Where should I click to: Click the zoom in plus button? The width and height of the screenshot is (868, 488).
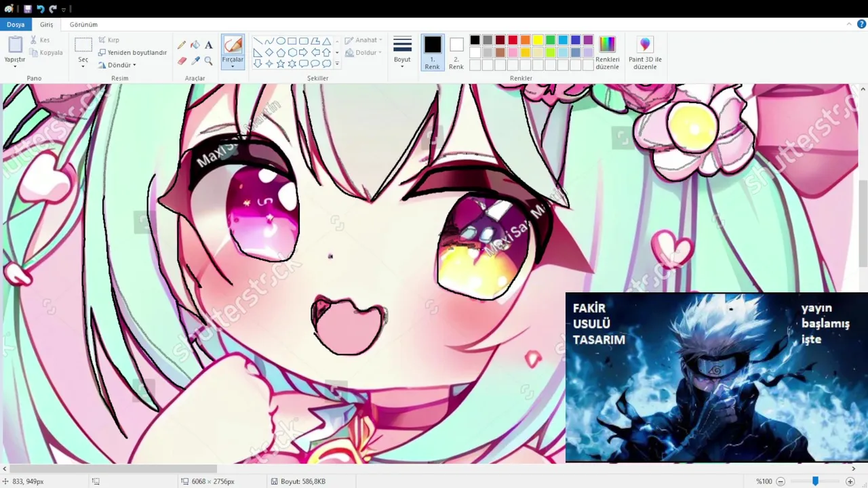coord(850,481)
